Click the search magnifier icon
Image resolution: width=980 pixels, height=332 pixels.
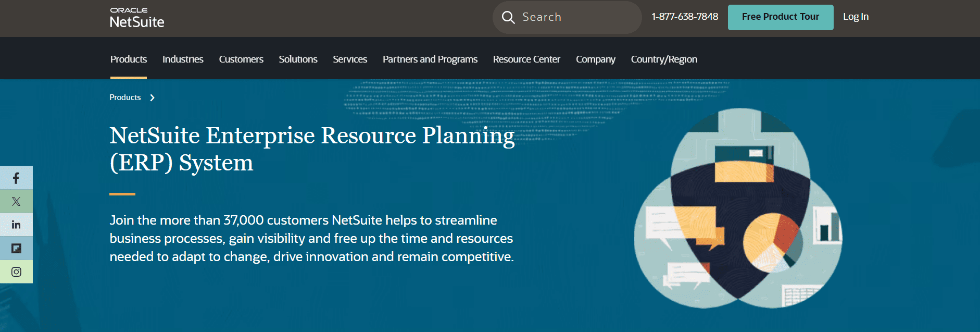pos(508,17)
